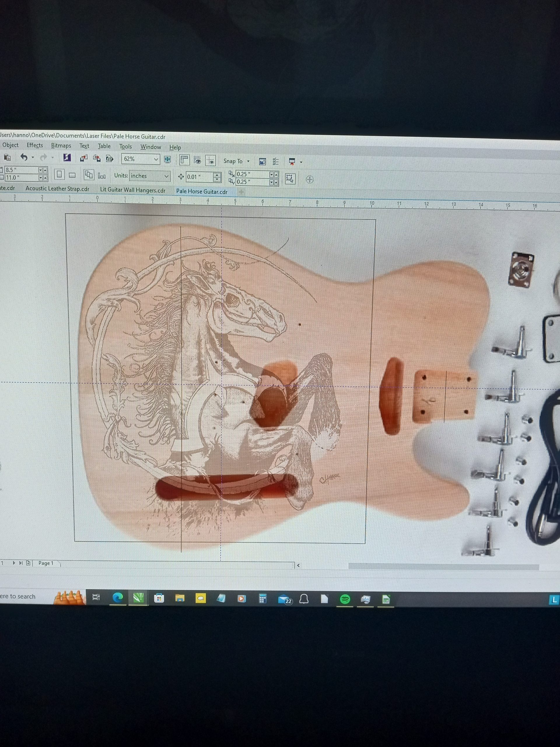Image resolution: width=560 pixels, height=747 pixels.
Task: Click the Full-screen preview icon
Action: [167, 159]
